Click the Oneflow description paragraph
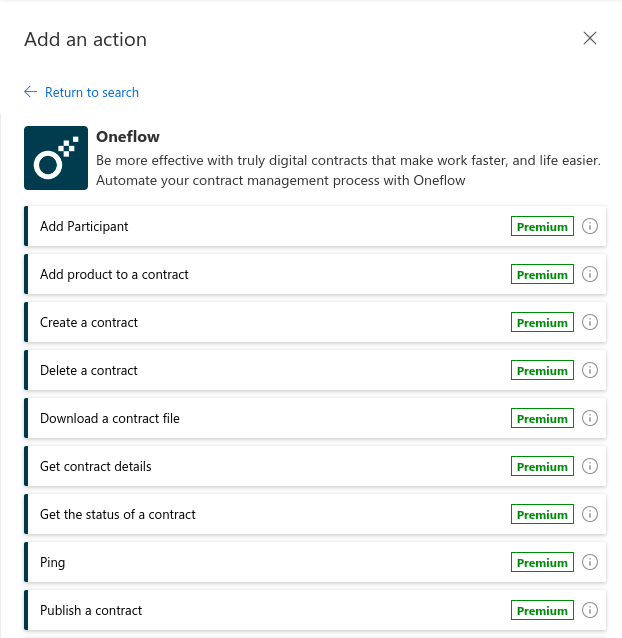 [x=348, y=170]
